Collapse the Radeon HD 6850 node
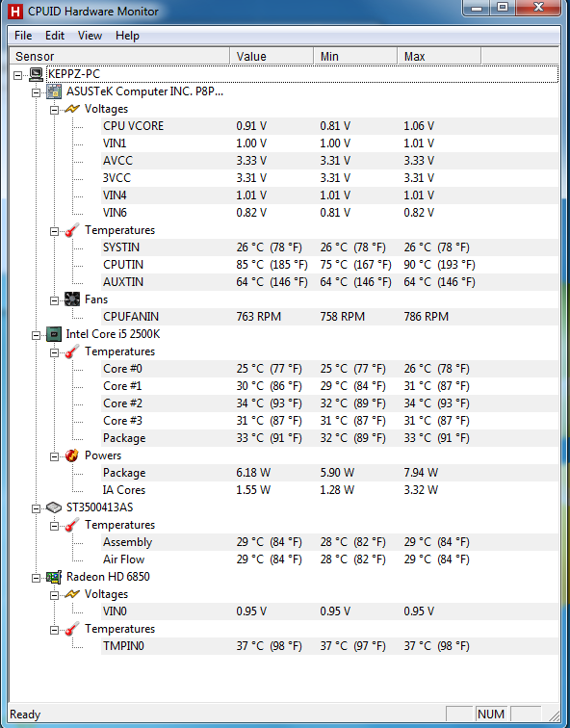570x728 pixels. click(37, 578)
